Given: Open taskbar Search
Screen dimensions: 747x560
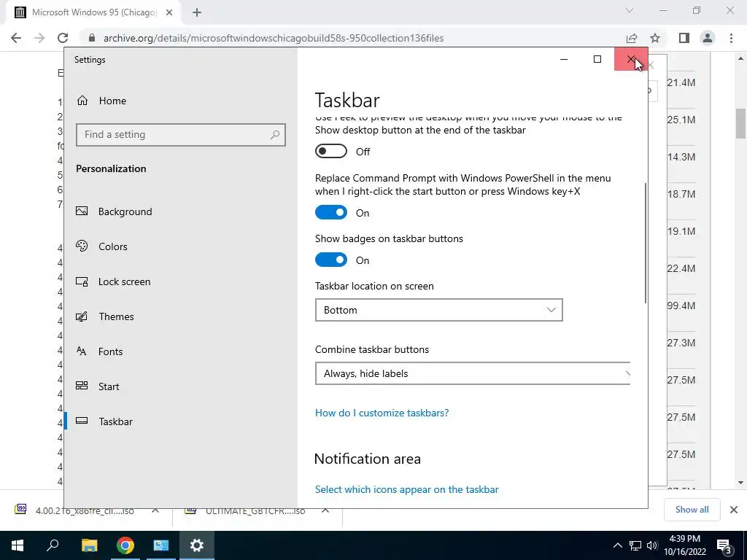Looking at the screenshot, I should point(53,545).
